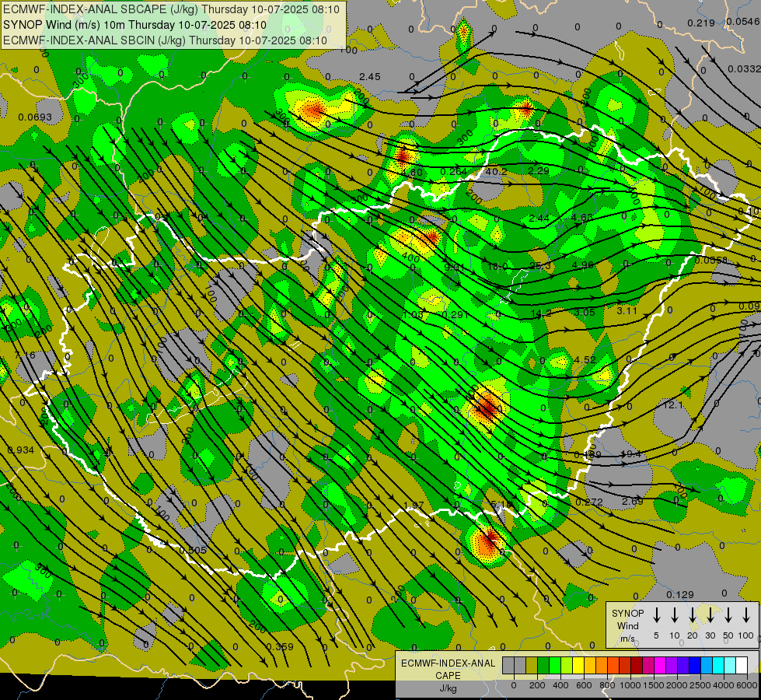
Task: Click the 0.505 value on the map
Action: coord(193,551)
